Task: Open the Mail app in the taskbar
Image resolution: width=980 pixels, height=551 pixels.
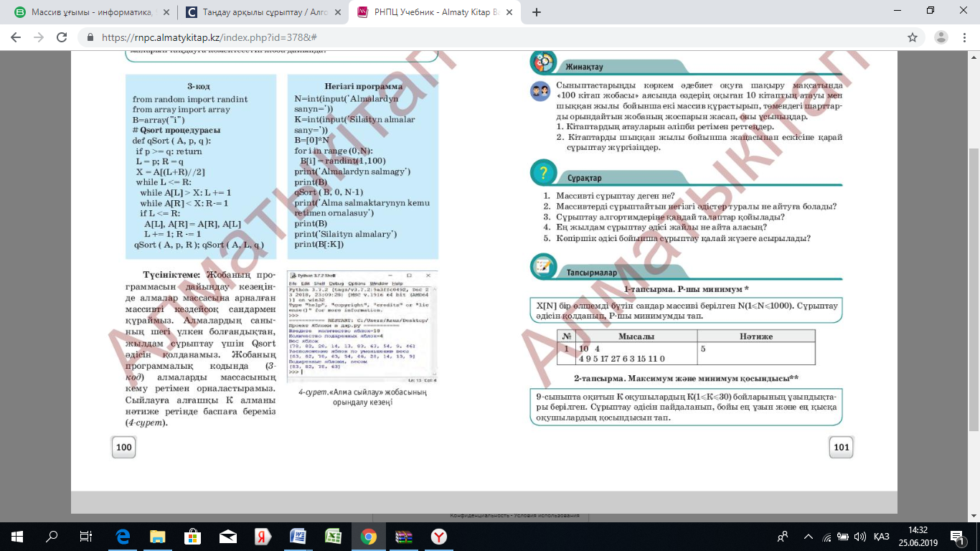Action: (227, 536)
